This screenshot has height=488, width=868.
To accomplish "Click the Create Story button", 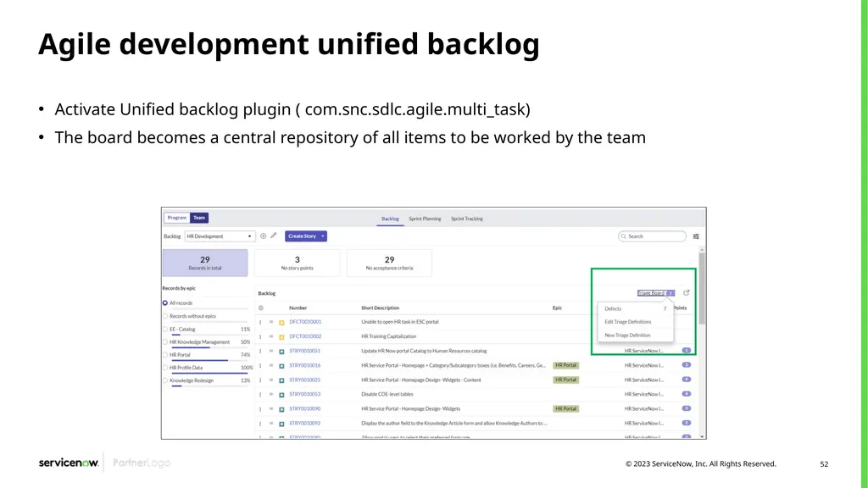I will (303, 236).
